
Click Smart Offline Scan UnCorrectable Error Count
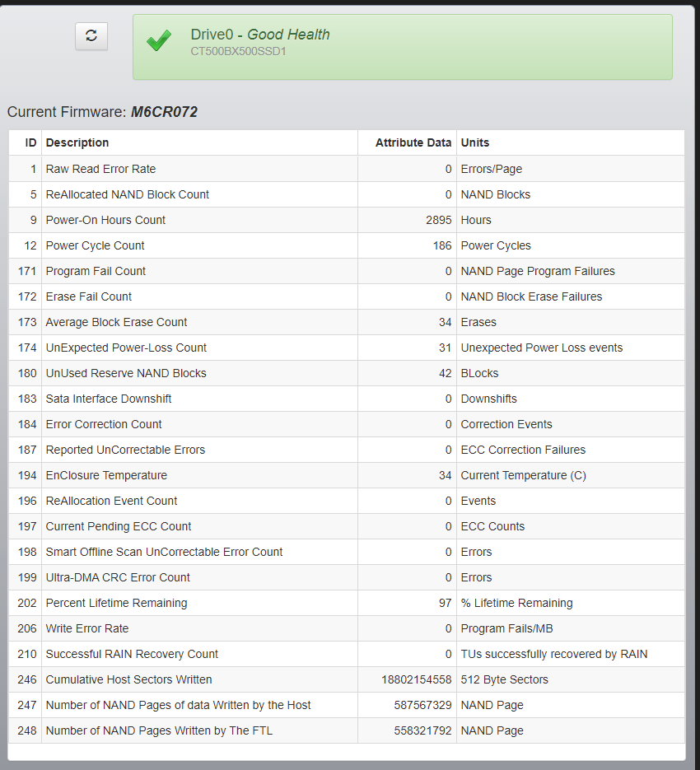point(164,552)
